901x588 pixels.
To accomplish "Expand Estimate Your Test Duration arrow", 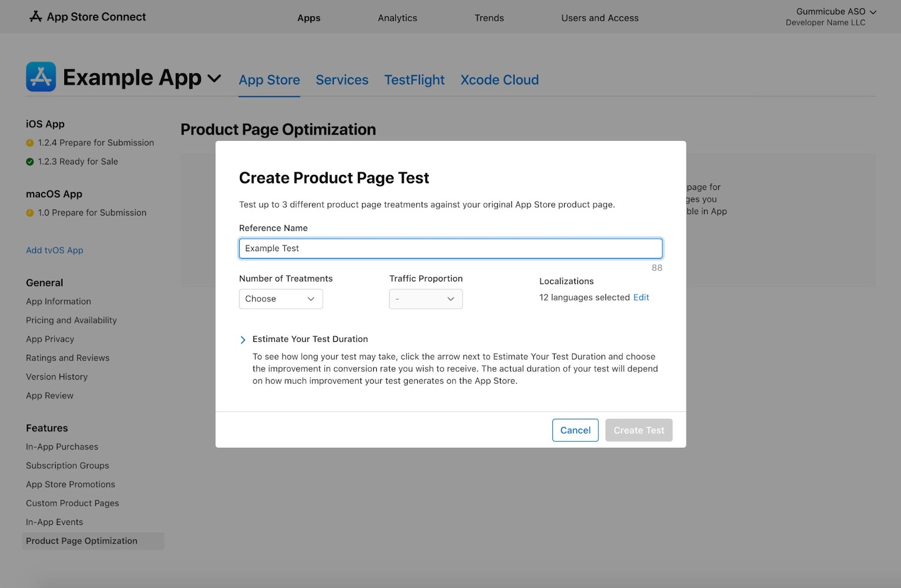I will 243,340.
